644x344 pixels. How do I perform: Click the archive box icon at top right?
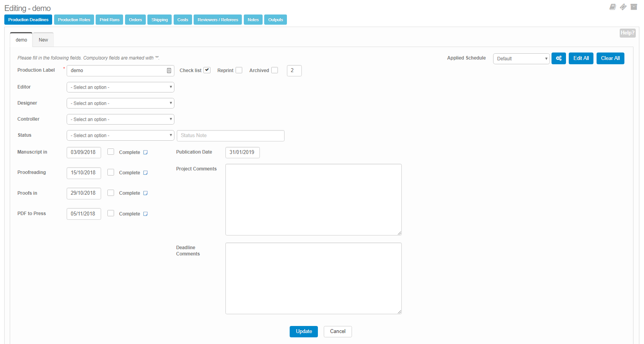tap(634, 7)
